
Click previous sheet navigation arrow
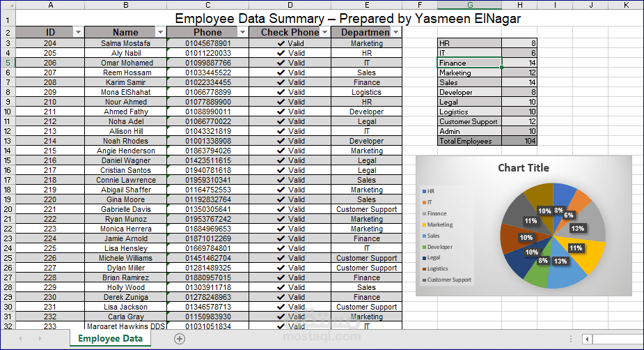coord(20,338)
